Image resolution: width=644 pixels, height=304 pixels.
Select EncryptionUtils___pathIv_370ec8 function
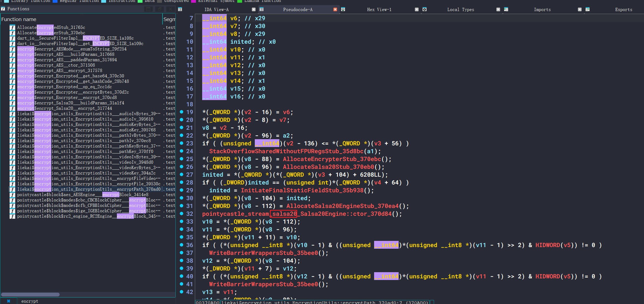click(84, 141)
